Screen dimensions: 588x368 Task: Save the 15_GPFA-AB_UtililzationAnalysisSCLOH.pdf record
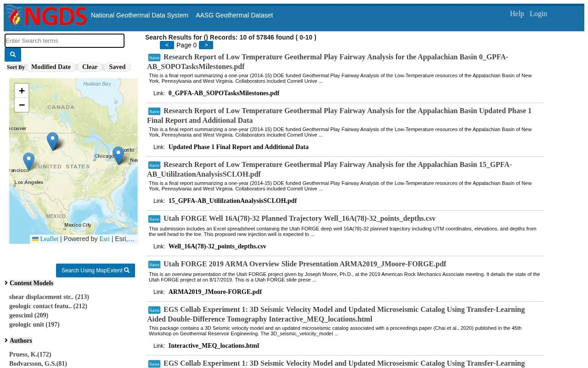(154, 165)
